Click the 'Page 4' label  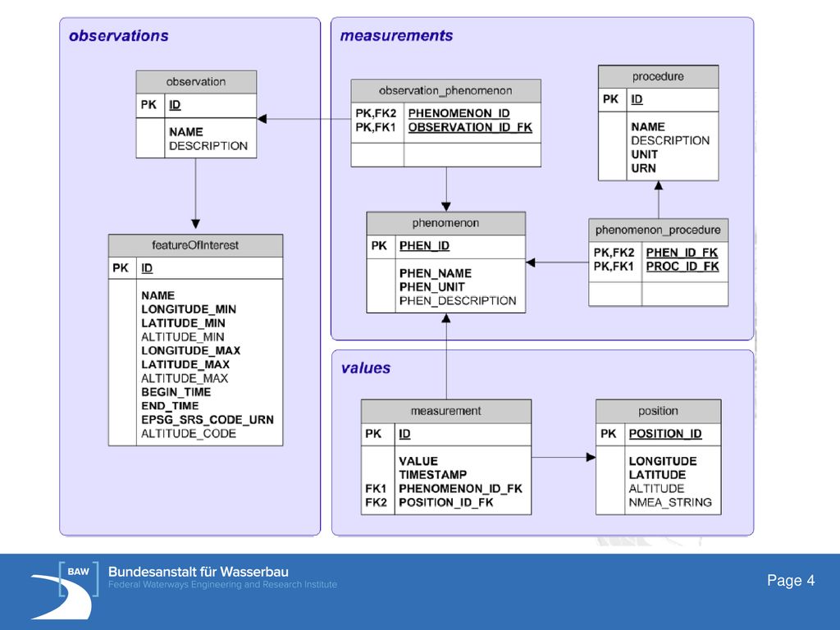pos(791,580)
